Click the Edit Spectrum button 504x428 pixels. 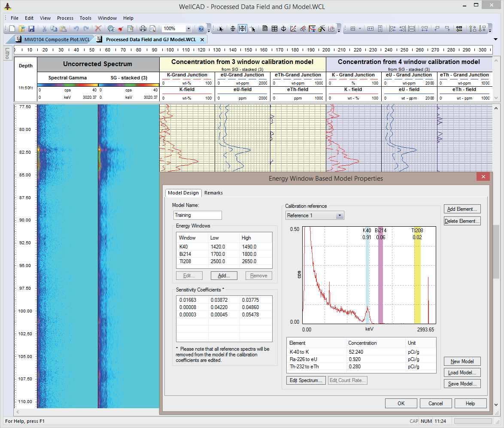[x=306, y=380]
